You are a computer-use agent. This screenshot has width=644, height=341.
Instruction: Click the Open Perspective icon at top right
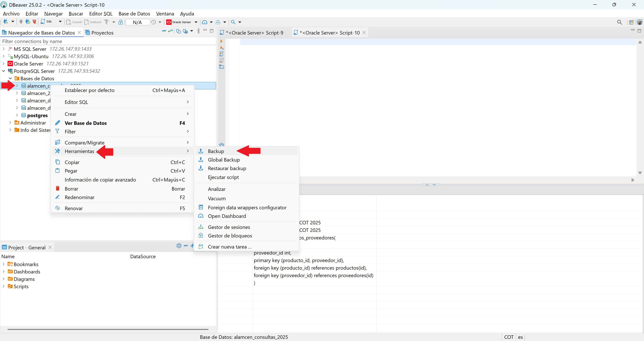pyautogui.click(x=631, y=22)
